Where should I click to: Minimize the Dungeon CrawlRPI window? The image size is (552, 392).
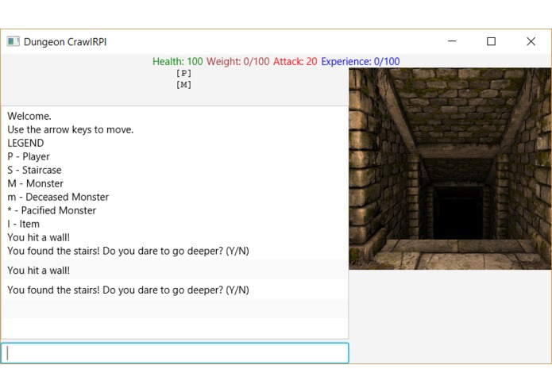click(452, 41)
